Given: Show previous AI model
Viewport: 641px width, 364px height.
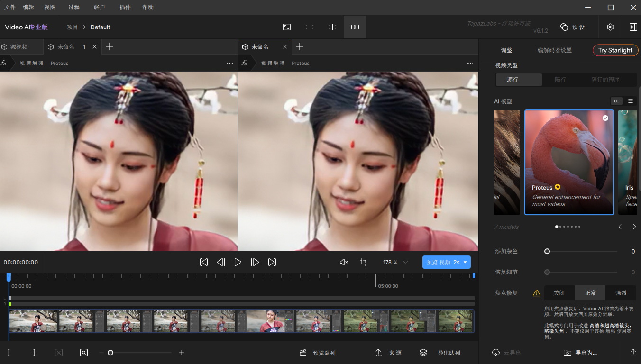Looking at the screenshot, I should [x=620, y=227].
